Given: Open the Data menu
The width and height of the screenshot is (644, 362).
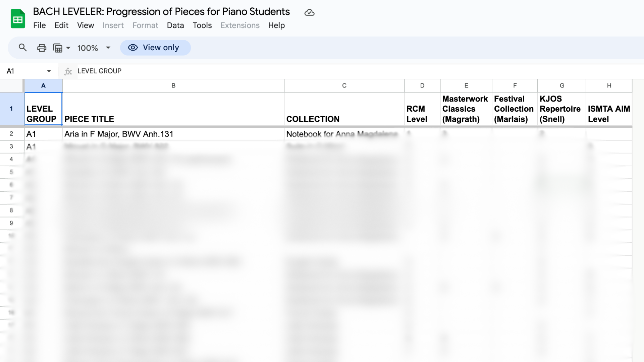Looking at the screenshot, I should (175, 25).
